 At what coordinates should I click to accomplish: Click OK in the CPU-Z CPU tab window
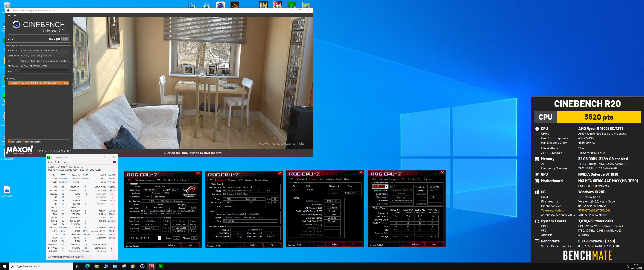(191, 245)
